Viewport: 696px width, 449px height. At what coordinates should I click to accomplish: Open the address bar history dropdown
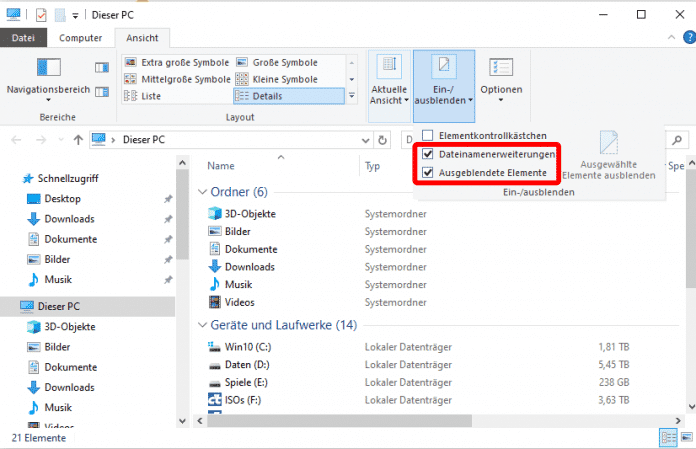[365, 140]
